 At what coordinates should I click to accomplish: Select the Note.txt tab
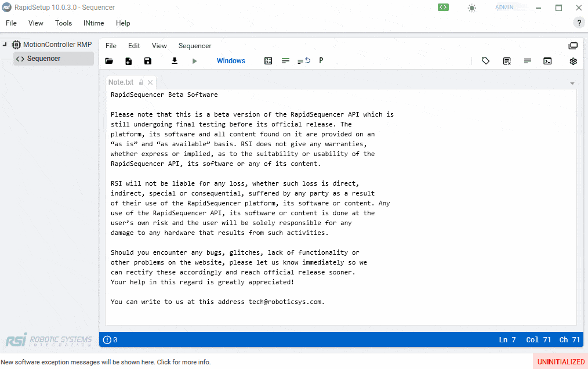click(x=121, y=82)
